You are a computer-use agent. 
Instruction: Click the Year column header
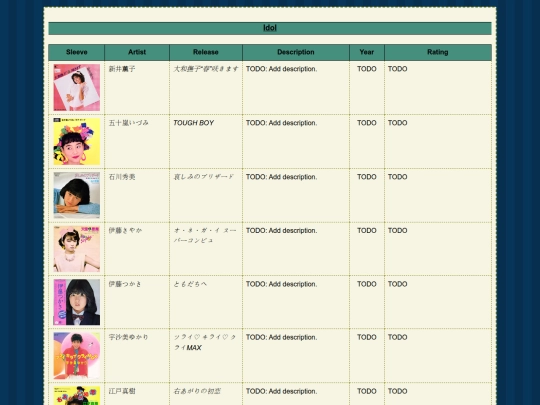[x=367, y=52]
